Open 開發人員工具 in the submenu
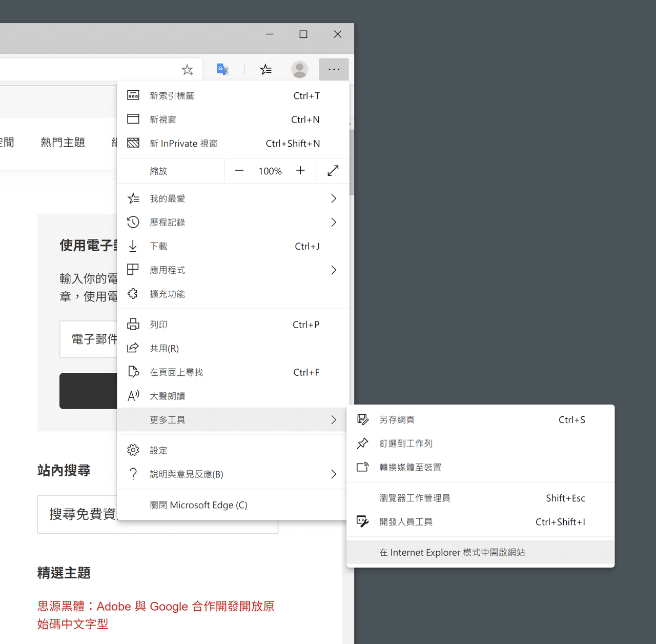 click(480, 522)
